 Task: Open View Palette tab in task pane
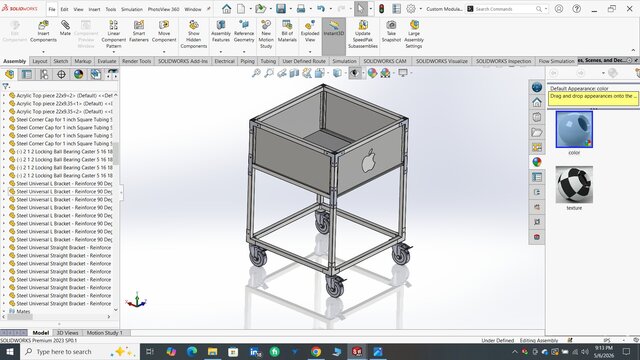pos(537,147)
